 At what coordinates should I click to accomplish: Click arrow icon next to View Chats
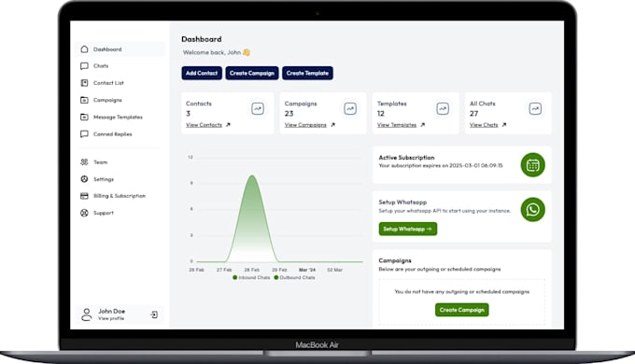point(503,125)
